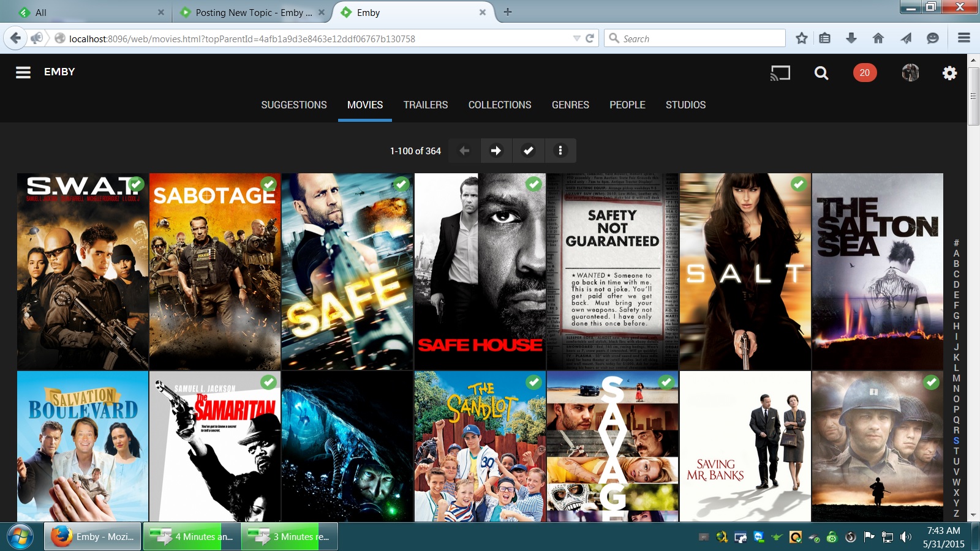The height and width of the screenshot is (551, 980).
Task: Jump to letter Z in the alphabet picker
Action: pyautogui.click(x=956, y=514)
